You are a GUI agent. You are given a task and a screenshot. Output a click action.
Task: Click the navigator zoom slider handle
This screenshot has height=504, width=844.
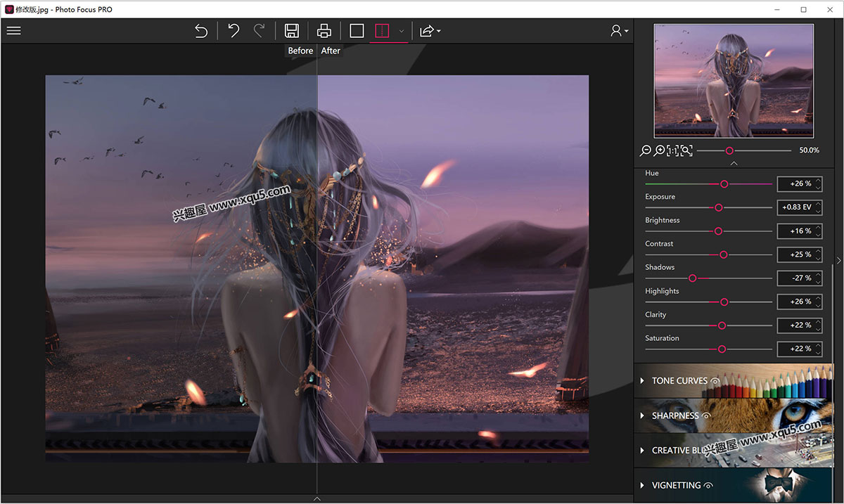[729, 150]
